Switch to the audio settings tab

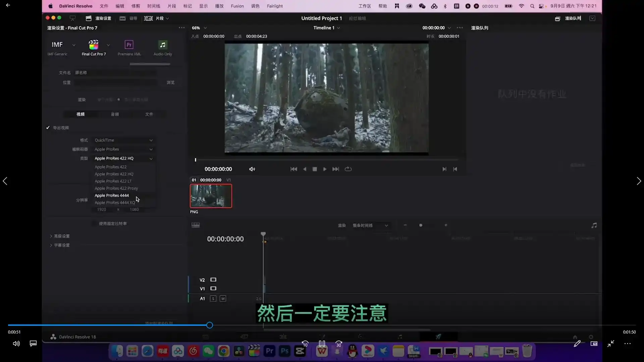pos(115,114)
